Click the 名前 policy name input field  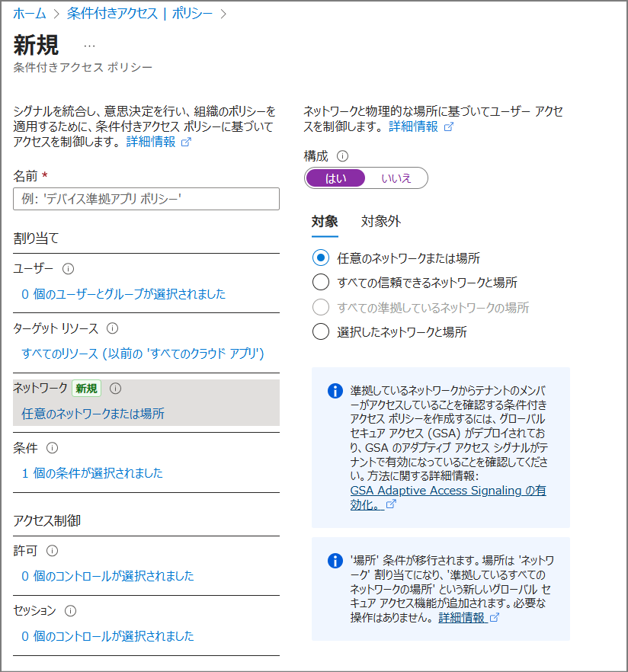pyautogui.click(x=146, y=199)
